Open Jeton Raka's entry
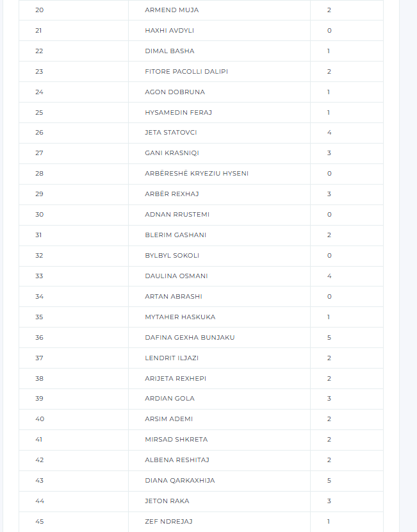 tap(167, 501)
